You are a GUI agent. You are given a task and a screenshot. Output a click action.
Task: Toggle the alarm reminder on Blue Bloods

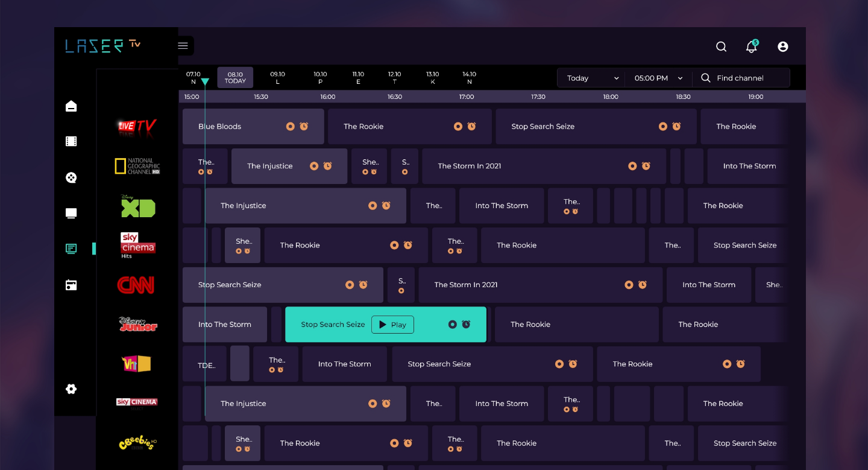coord(304,126)
